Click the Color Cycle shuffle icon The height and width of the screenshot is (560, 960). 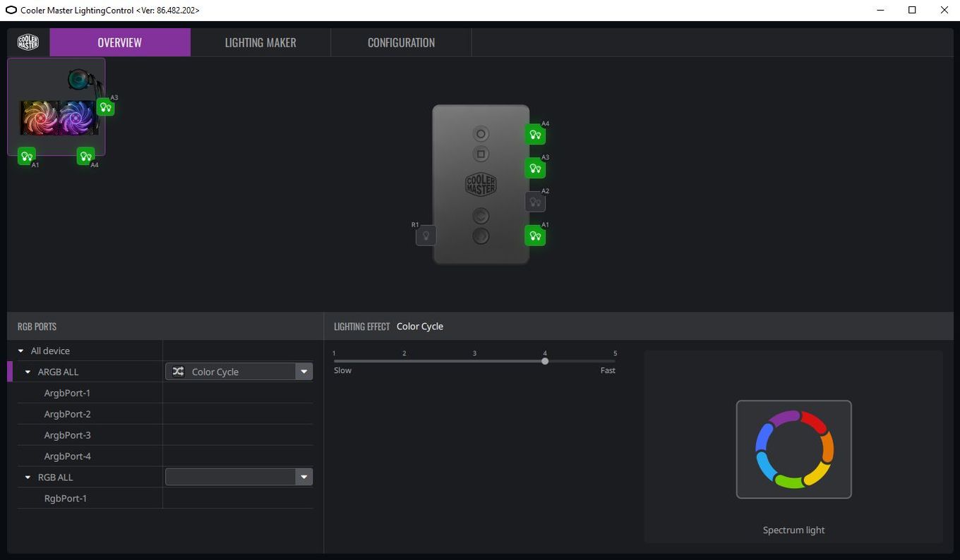click(x=179, y=372)
